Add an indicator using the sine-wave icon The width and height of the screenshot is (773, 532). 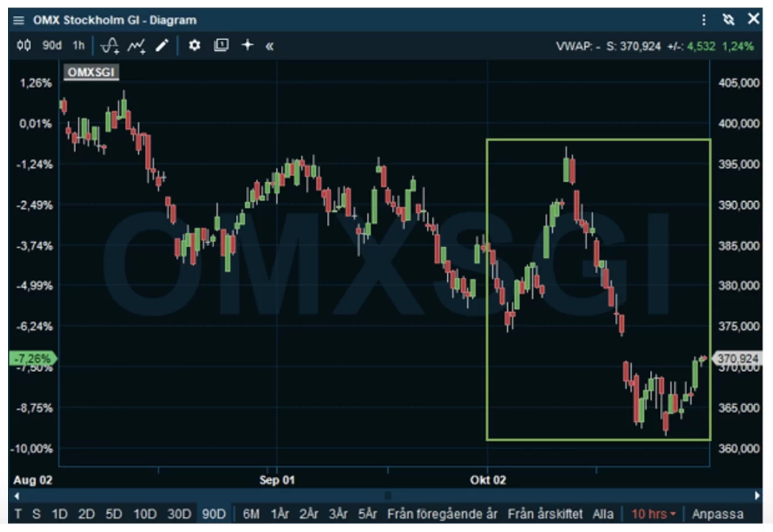pyautogui.click(x=109, y=45)
